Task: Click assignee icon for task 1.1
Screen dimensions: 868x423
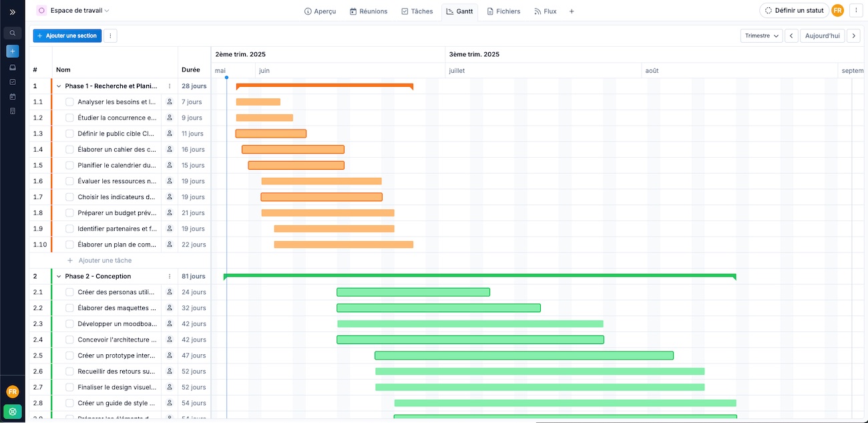Action: pyautogui.click(x=170, y=102)
